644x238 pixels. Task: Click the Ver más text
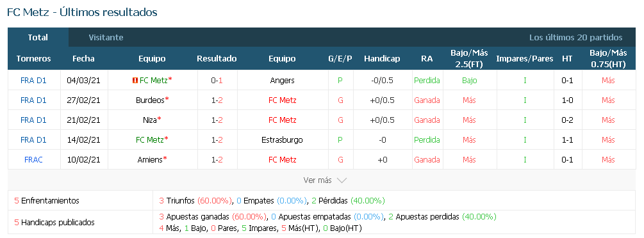click(x=317, y=180)
